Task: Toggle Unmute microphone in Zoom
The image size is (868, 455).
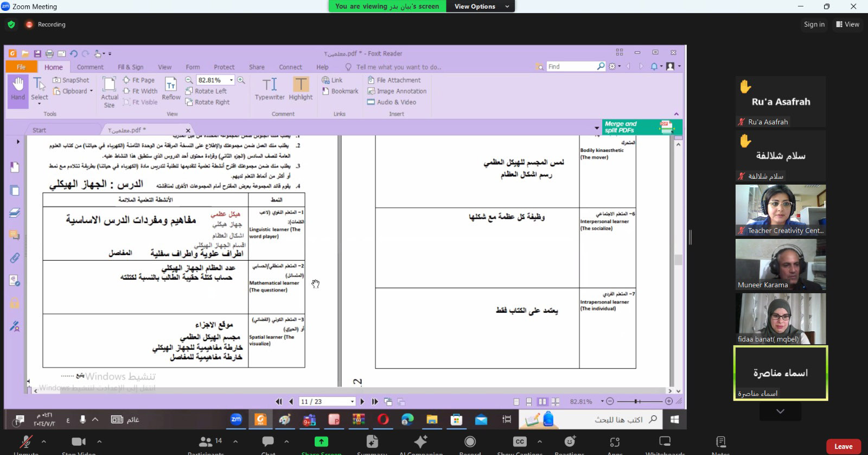Action: [25, 443]
